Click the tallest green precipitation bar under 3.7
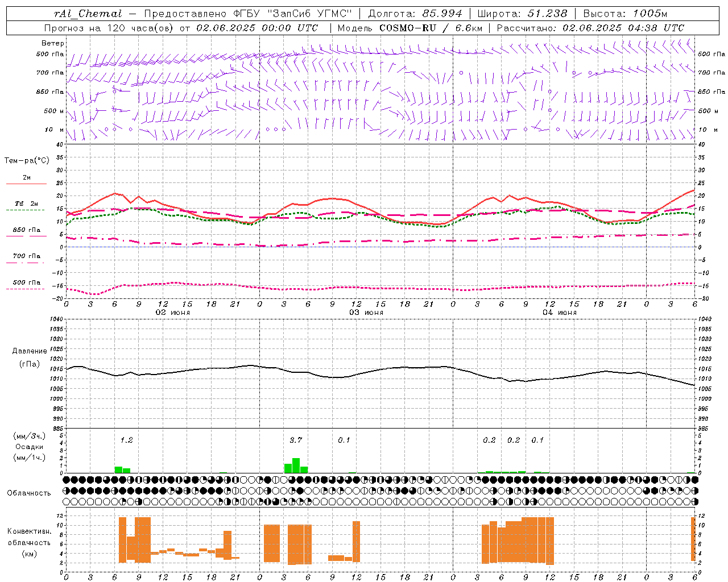This screenshot has width=728, height=582. pyautogui.click(x=296, y=465)
